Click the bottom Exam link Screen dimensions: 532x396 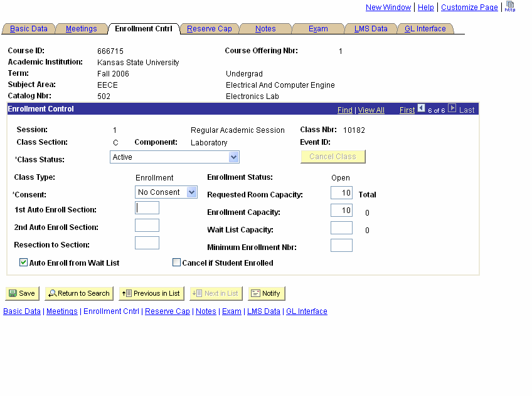231,311
